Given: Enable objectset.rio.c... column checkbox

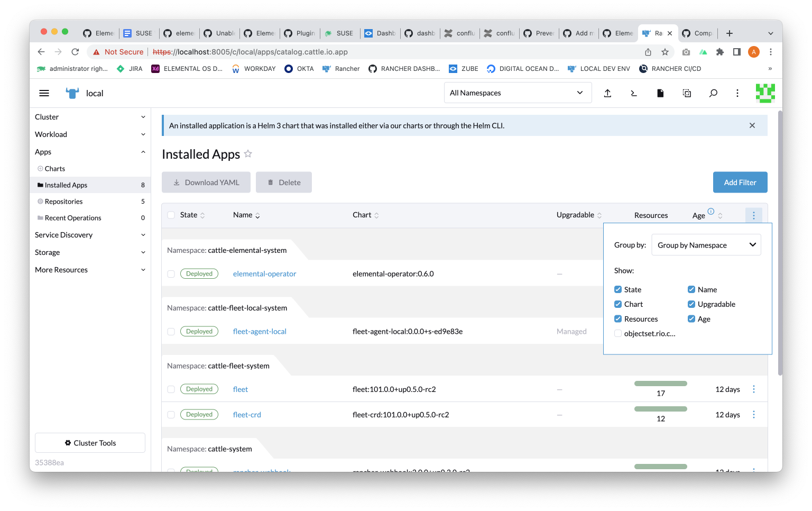Looking at the screenshot, I should coord(618,333).
